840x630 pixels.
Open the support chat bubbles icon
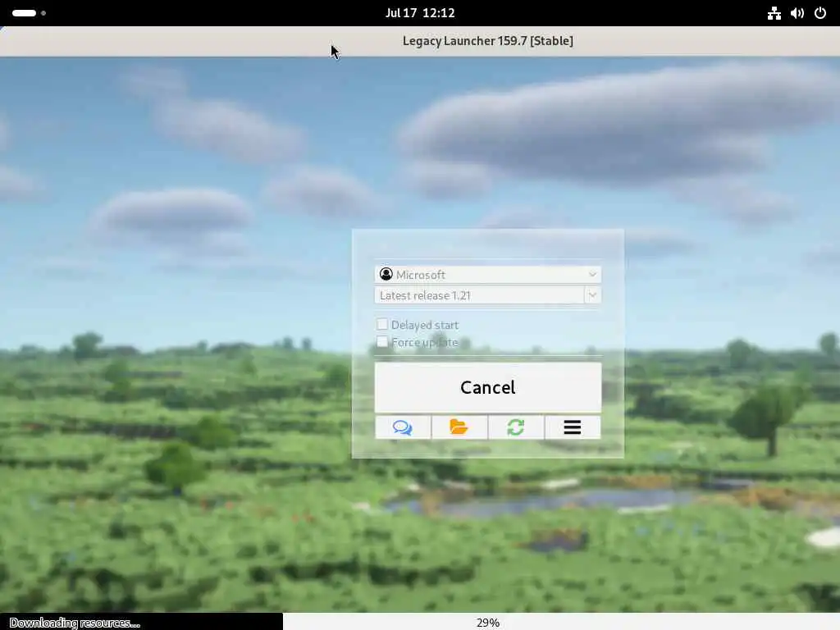point(403,427)
